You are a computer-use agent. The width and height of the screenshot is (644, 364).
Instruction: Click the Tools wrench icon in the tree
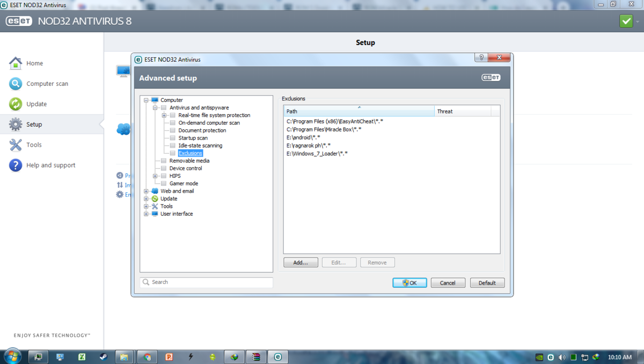(155, 206)
